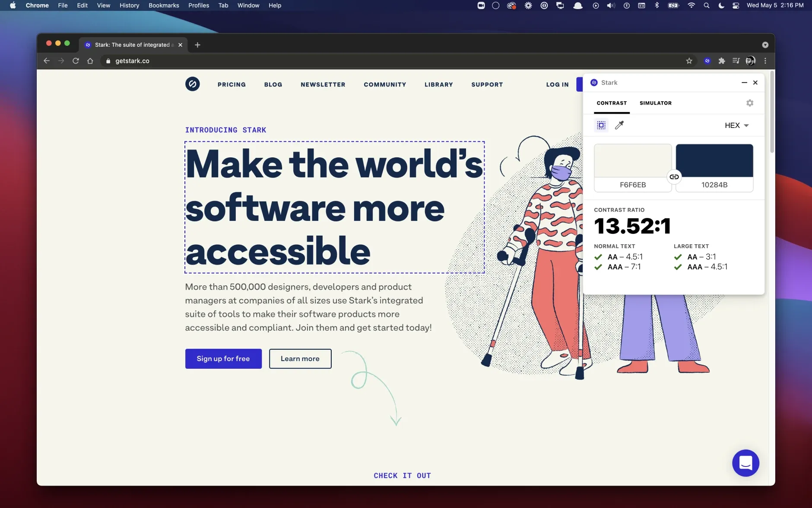Expand the tab search arrow in Chrome
This screenshot has width=812, height=508.
(765, 45)
